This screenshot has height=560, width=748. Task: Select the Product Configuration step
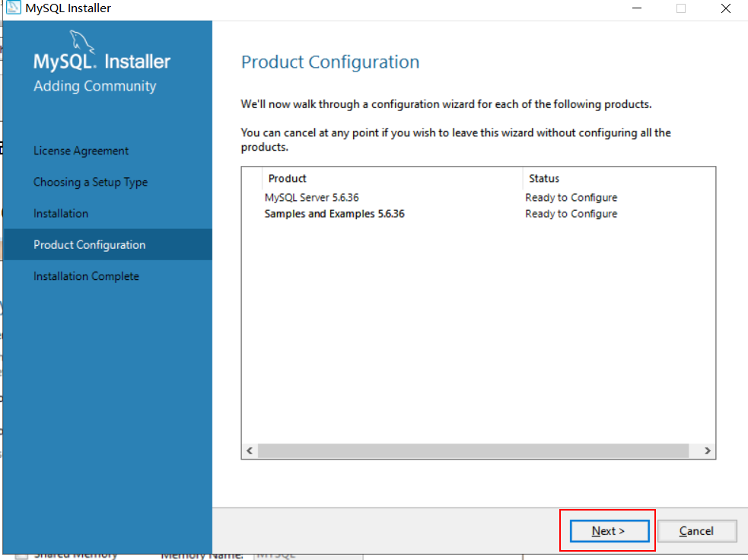(89, 244)
